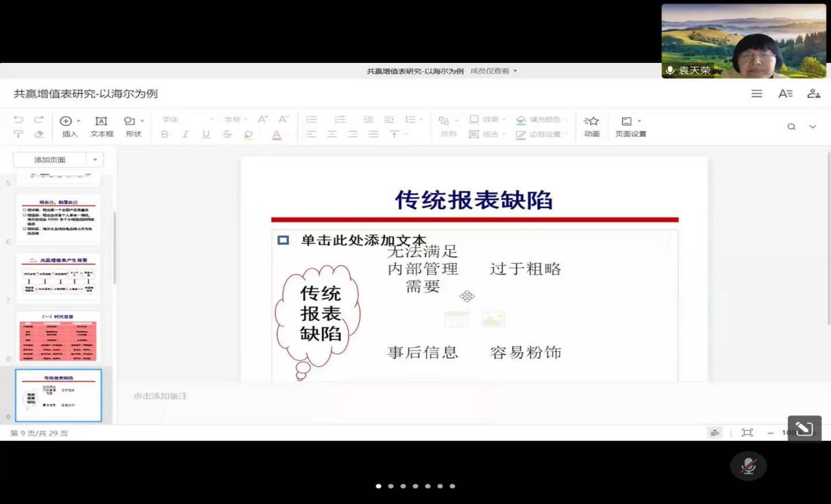Click the annotation pen button

[804, 429]
